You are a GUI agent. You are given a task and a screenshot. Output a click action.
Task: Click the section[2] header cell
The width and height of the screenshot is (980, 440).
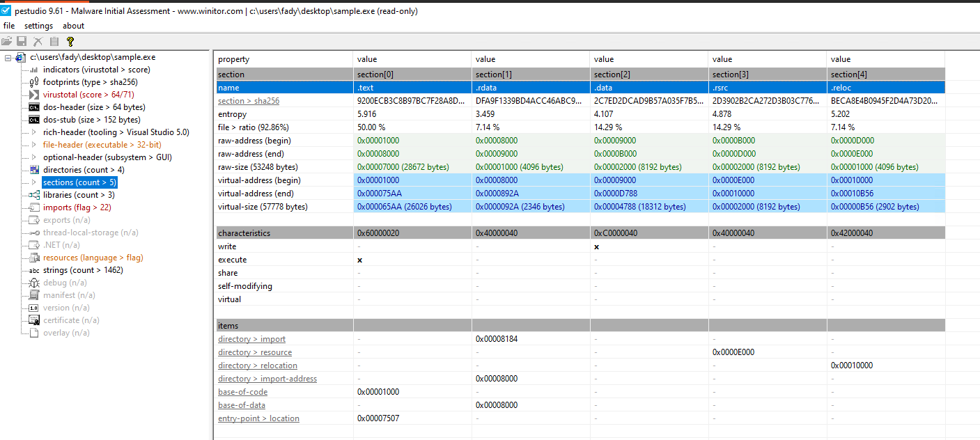pos(649,74)
